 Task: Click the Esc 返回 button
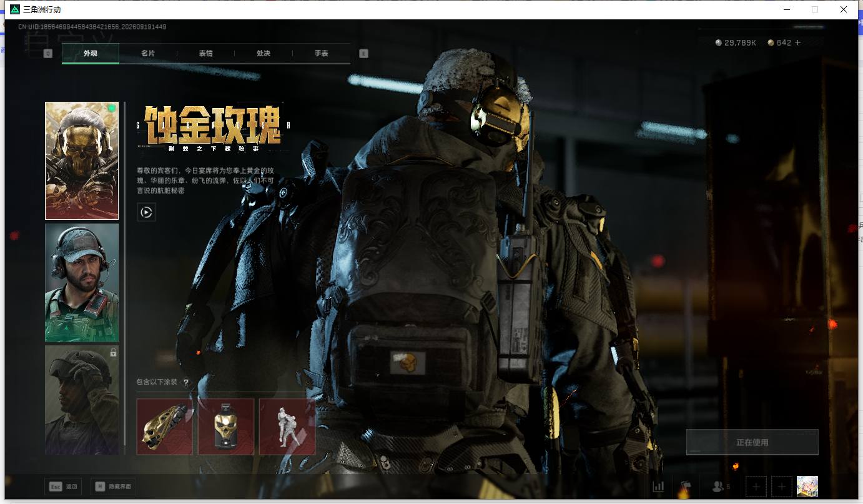coord(63,487)
